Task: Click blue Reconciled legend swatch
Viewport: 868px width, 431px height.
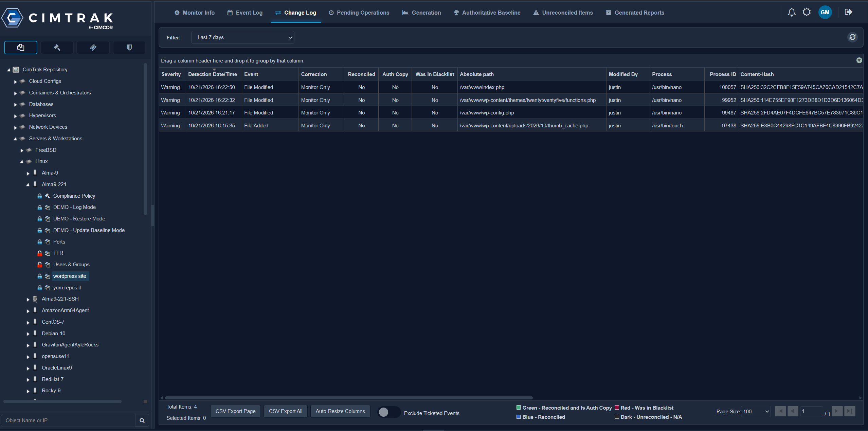Action: tap(519, 417)
